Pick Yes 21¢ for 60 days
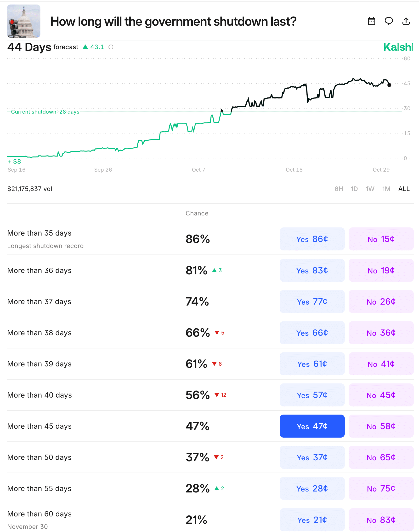The height and width of the screenshot is (532, 419). pos(312,520)
